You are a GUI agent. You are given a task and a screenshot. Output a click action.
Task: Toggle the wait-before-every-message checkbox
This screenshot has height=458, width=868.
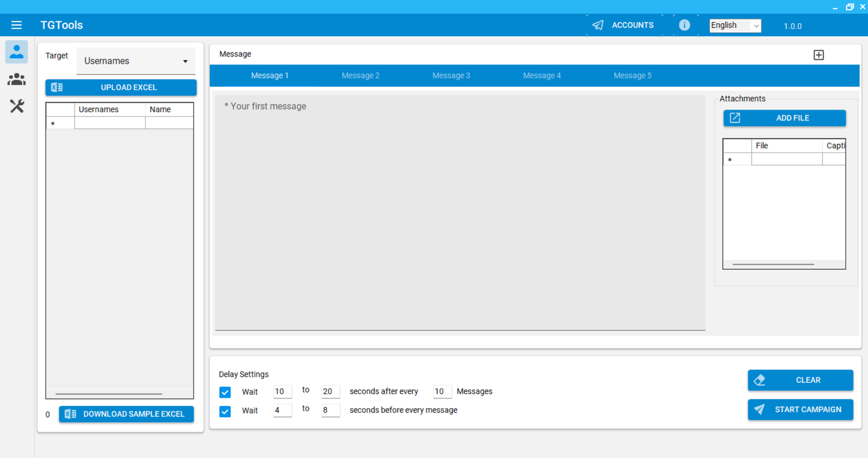(225, 411)
